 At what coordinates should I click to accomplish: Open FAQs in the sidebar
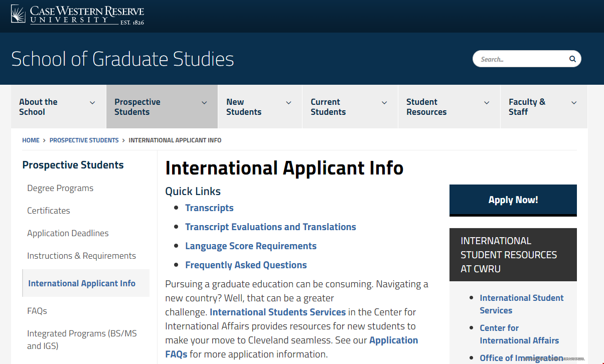[x=37, y=311]
